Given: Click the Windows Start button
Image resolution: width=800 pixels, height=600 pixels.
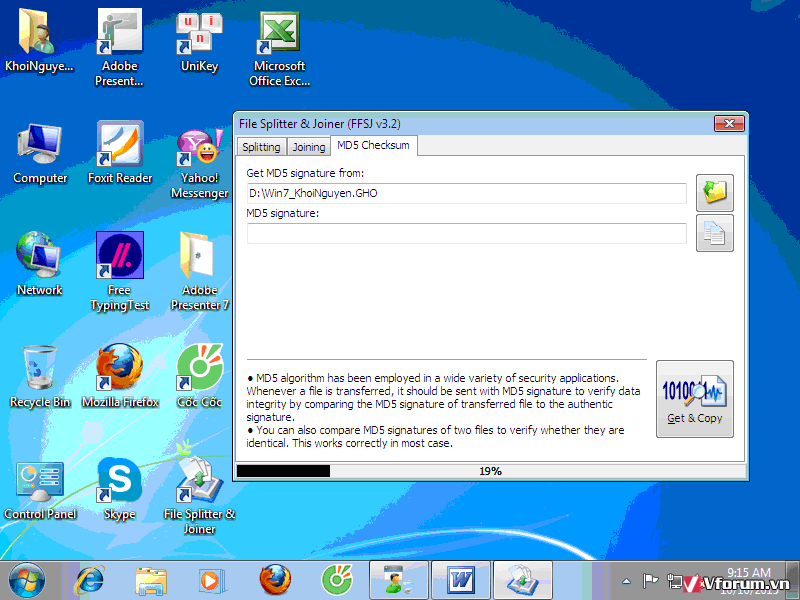Looking at the screenshot, I should pos(27,579).
